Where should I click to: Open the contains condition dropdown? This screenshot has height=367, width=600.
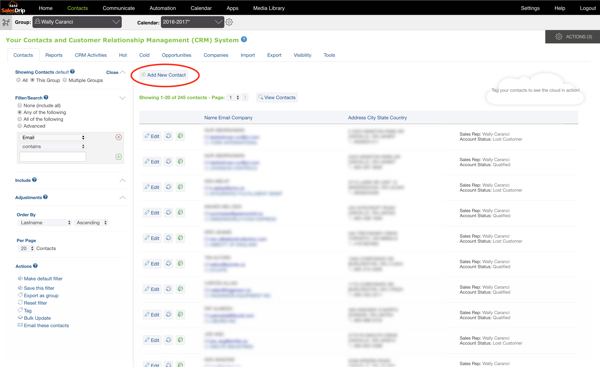click(53, 147)
